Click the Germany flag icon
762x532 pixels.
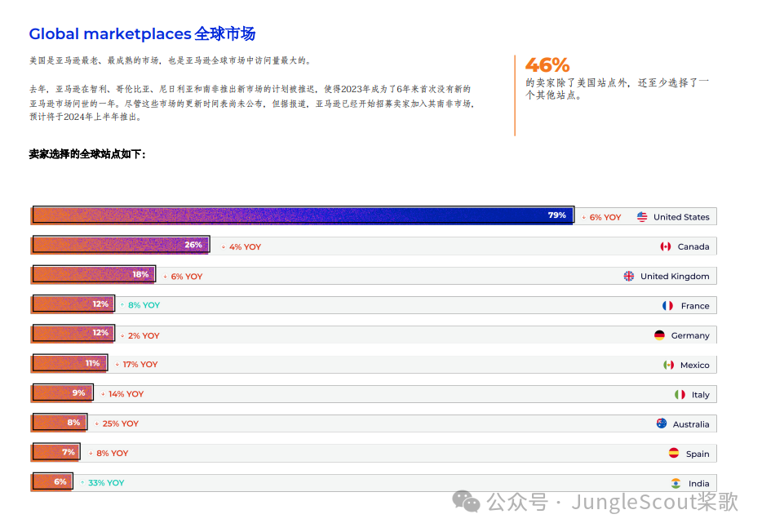point(659,335)
